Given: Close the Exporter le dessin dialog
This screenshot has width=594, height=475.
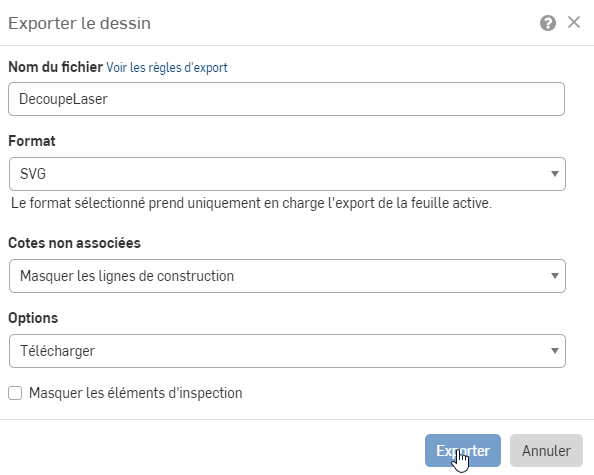Looking at the screenshot, I should [574, 22].
